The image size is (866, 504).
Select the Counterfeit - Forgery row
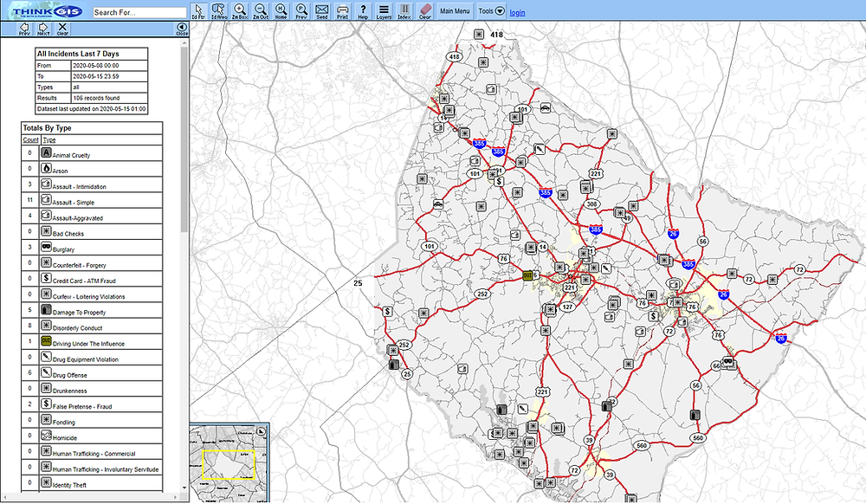93,262
